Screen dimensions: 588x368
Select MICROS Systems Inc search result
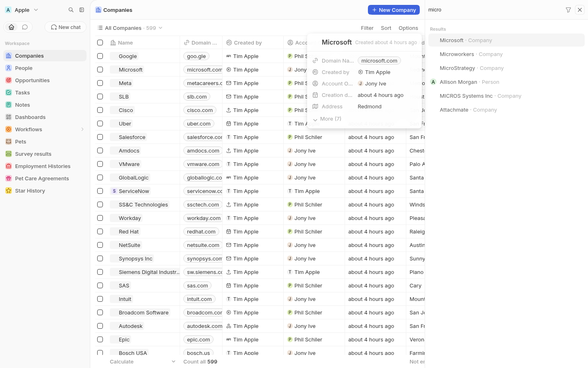pyautogui.click(x=506, y=96)
